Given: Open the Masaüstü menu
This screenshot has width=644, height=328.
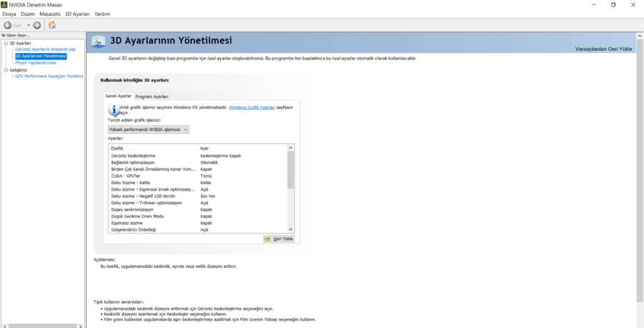Looking at the screenshot, I should coord(49,14).
